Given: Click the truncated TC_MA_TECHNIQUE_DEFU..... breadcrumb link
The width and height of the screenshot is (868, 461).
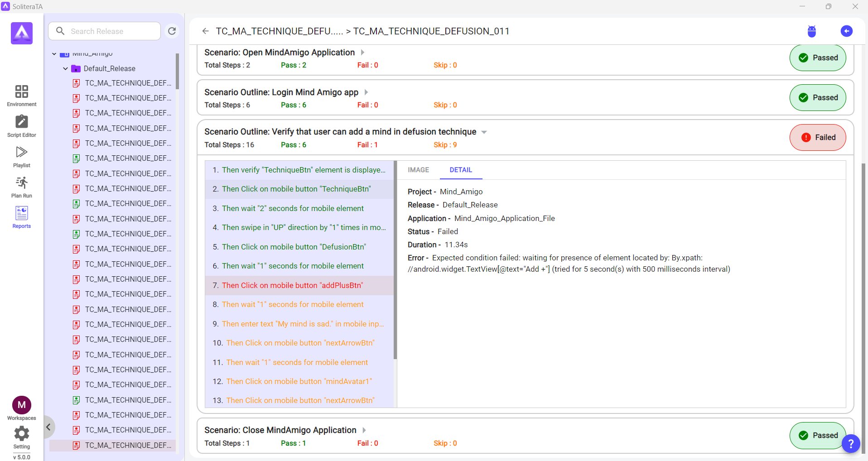Looking at the screenshot, I should [x=279, y=31].
